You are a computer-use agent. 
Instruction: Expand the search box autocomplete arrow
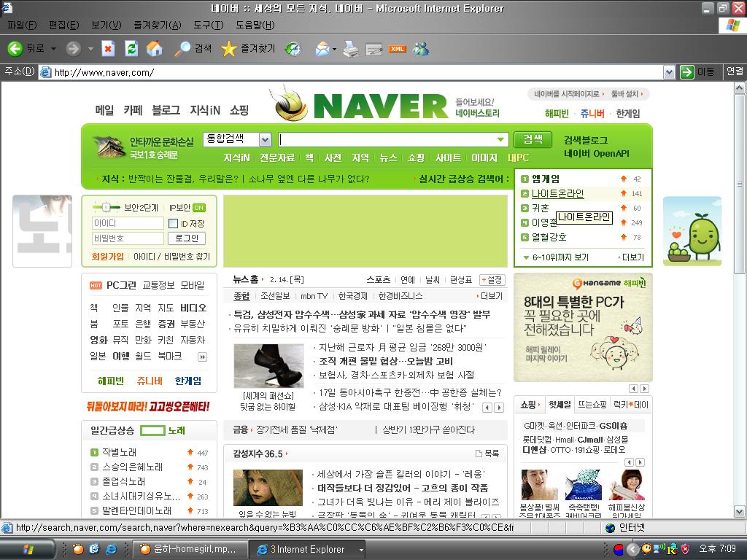[500, 139]
